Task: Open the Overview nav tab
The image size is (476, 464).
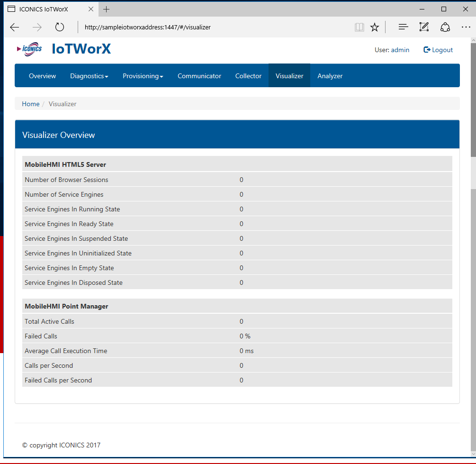Action: pyautogui.click(x=42, y=76)
